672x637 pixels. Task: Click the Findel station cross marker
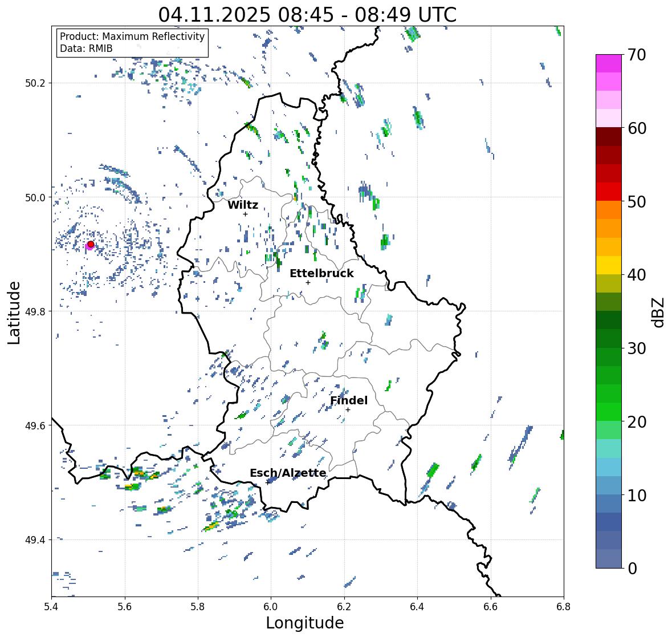[x=348, y=410]
